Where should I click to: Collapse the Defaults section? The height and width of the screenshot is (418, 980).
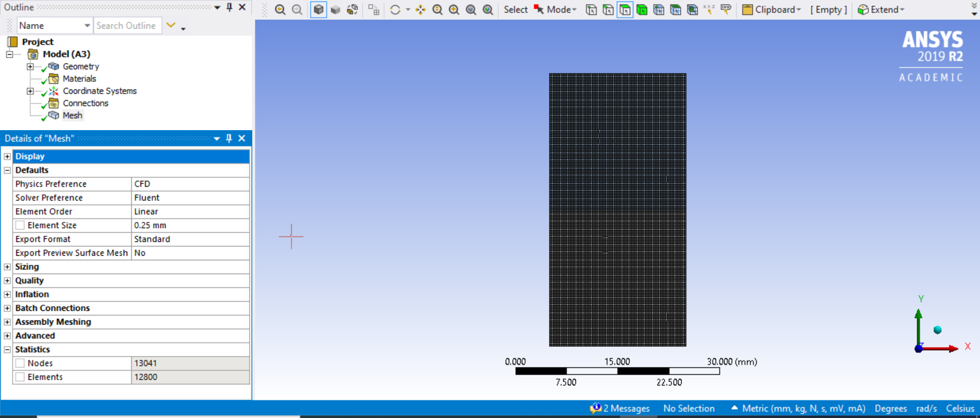[x=7, y=170]
